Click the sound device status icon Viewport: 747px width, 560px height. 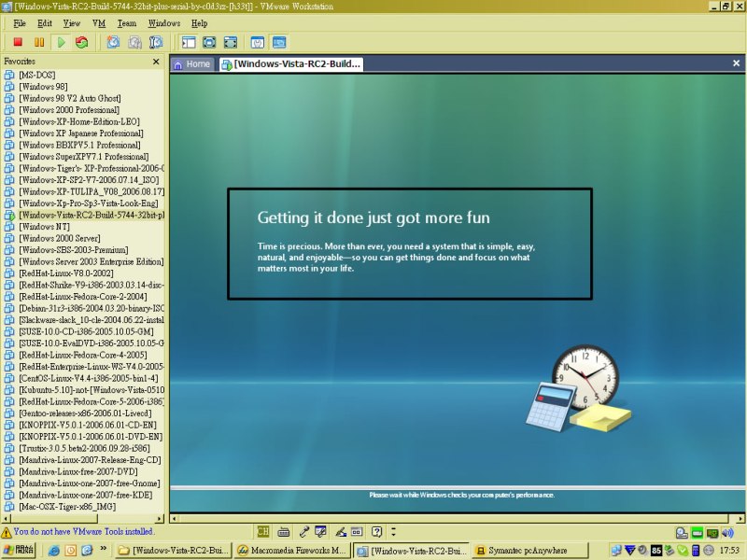[x=727, y=533]
